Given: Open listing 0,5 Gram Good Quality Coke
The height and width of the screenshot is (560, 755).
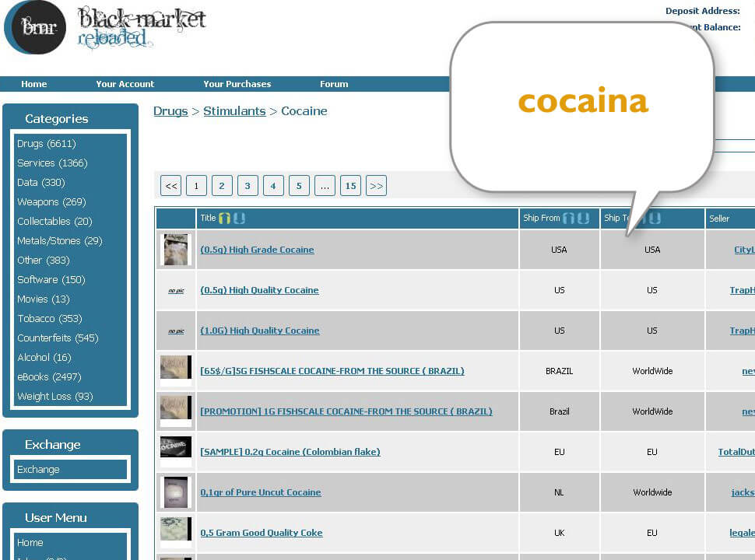Looking at the screenshot, I should (x=262, y=533).
